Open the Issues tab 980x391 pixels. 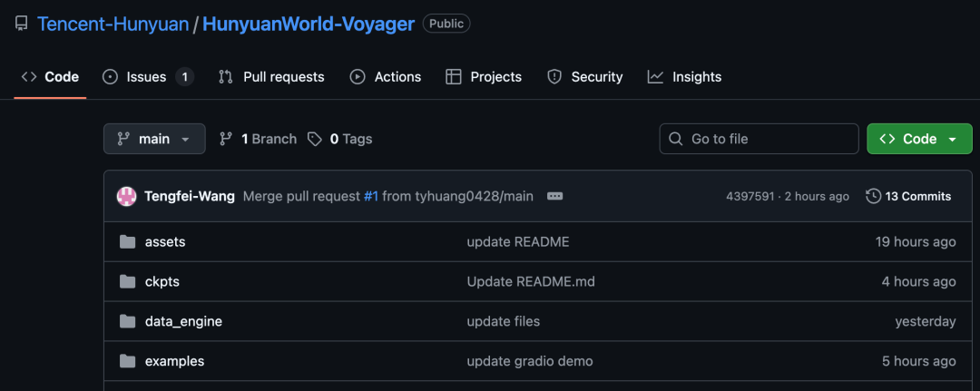(148, 77)
